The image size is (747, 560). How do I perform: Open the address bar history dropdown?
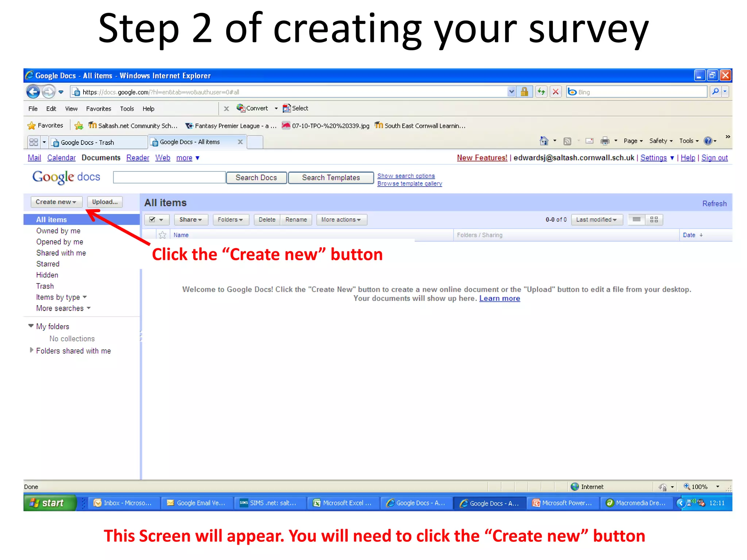point(511,92)
